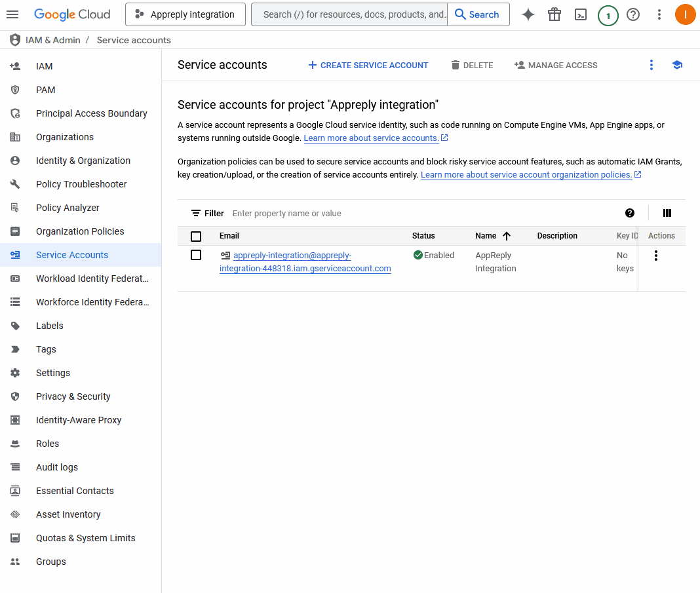Show filter help question mark icon

[629, 214]
